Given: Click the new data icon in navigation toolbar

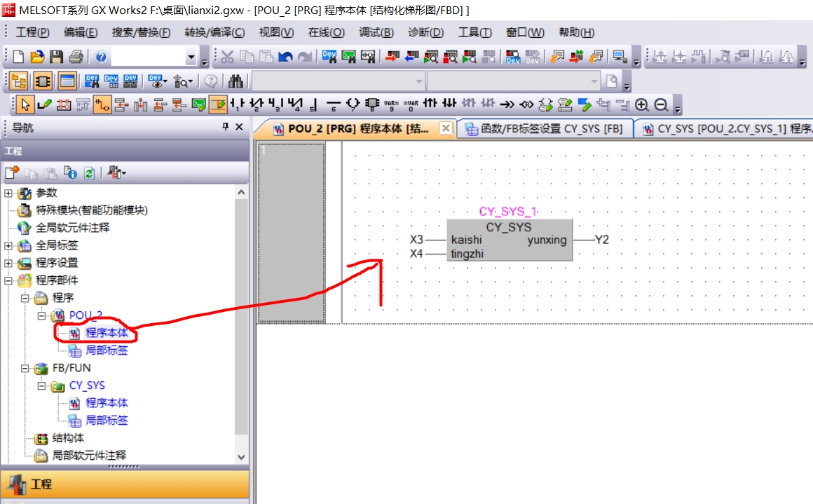Looking at the screenshot, I should 12,172.
